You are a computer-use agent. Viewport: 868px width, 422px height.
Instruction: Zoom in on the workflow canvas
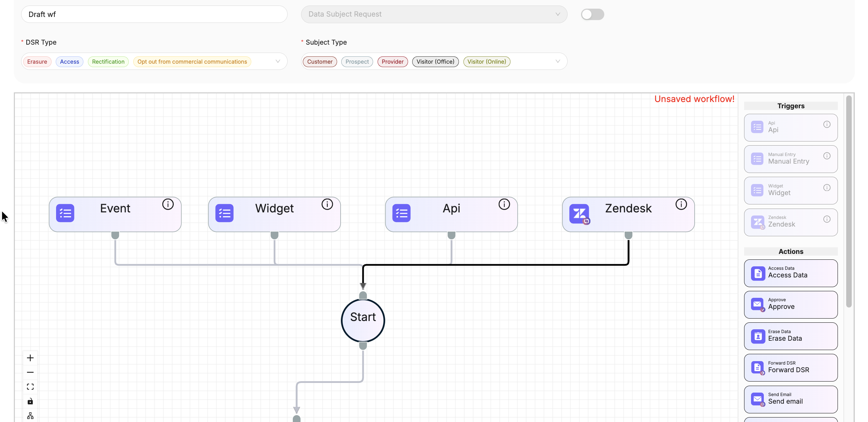pyautogui.click(x=30, y=358)
